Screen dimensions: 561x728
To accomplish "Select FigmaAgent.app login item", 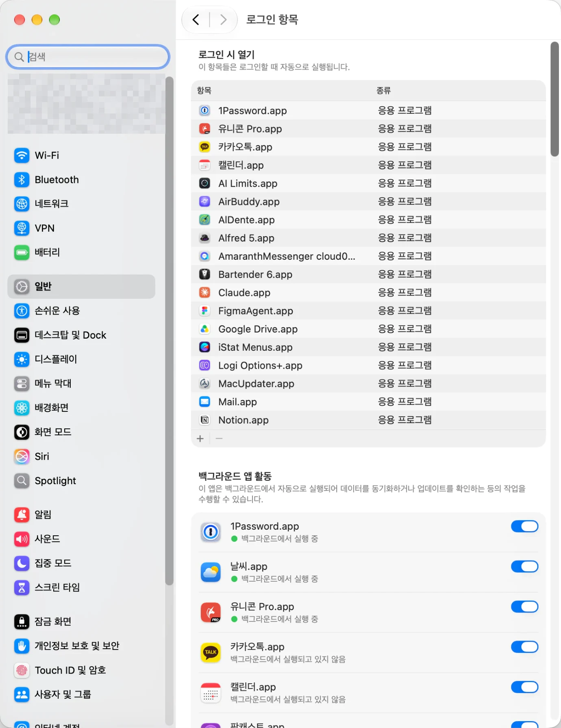I will (x=368, y=311).
